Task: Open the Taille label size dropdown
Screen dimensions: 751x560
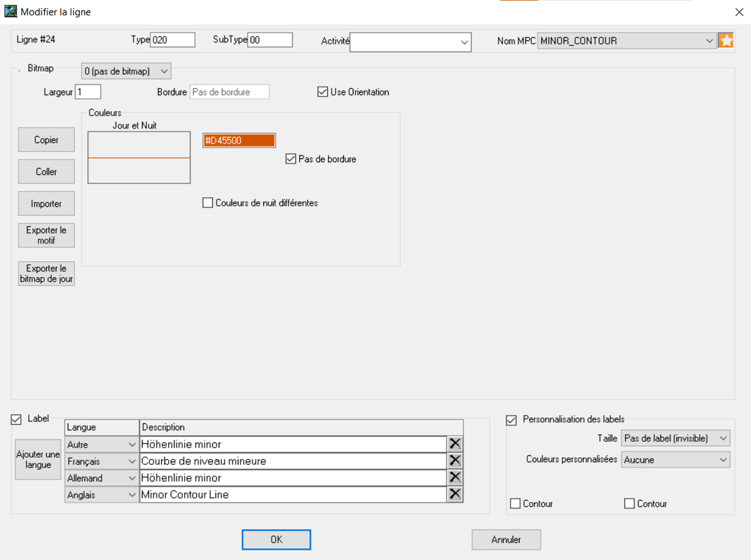Action: pyautogui.click(x=675, y=438)
